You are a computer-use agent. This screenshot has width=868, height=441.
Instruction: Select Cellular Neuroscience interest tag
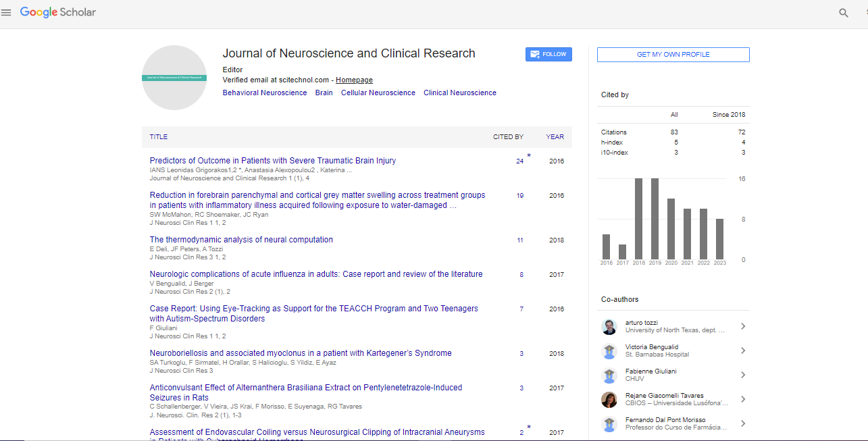[378, 93]
